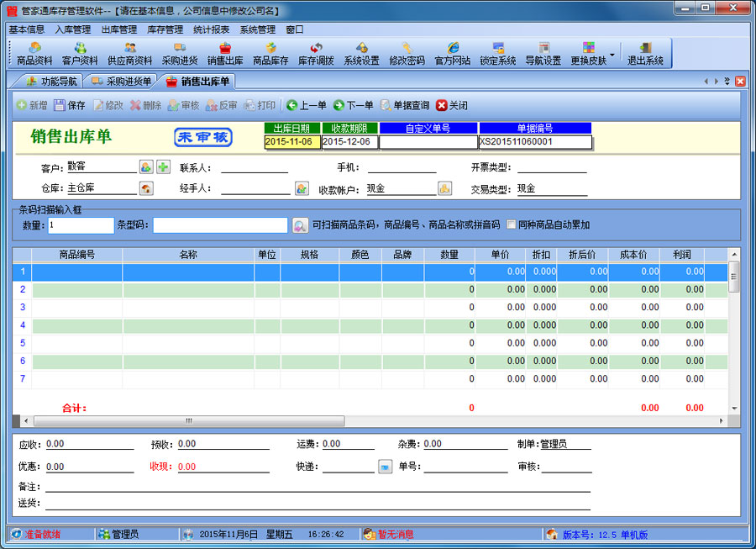The width and height of the screenshot is (756, 549).
Task: Click the 反审 button
Action: tap(221, 105)
